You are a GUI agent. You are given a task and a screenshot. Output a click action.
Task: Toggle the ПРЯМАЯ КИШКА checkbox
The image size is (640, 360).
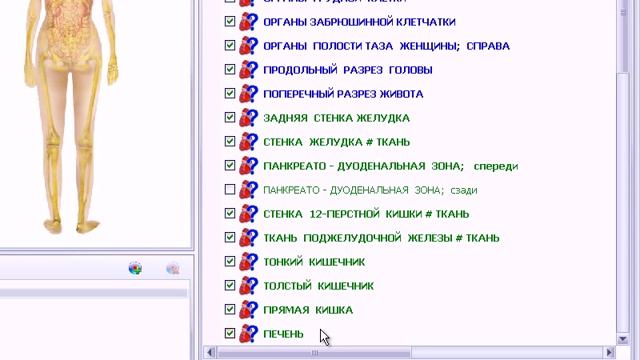coord(230,309)
